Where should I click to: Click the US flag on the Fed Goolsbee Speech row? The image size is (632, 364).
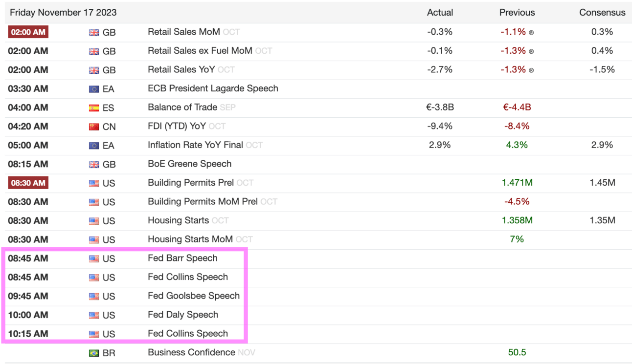click(x=94, y=297)
